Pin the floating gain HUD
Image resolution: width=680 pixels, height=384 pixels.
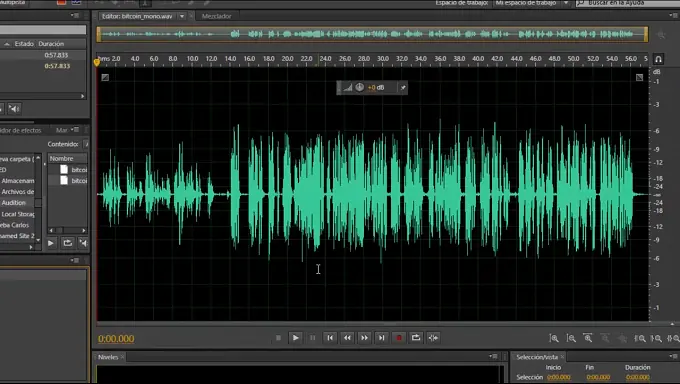[x=403, y=88]
